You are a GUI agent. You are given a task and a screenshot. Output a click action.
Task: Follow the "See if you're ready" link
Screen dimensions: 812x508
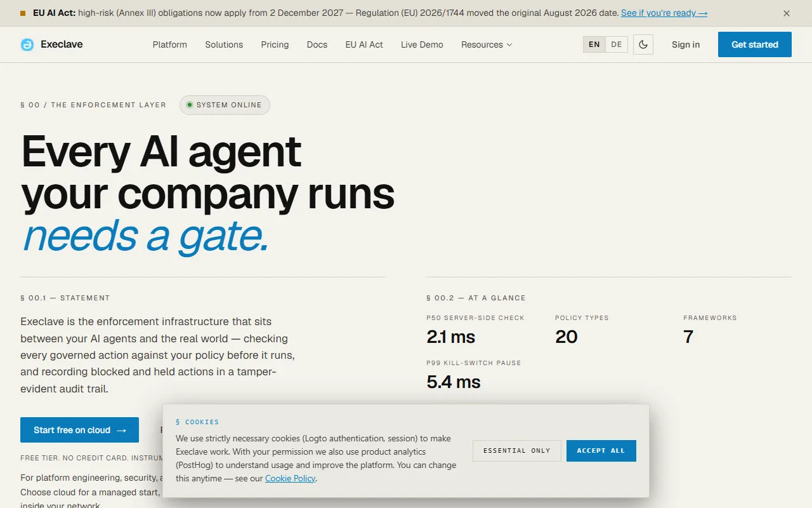pyautogui.click(x=664, y=13)
